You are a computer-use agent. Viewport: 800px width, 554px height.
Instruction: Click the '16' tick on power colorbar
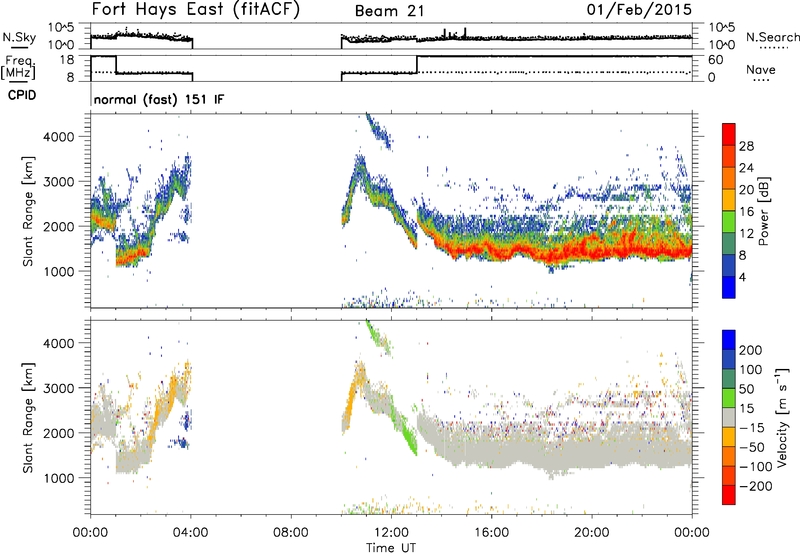[746, 212]
